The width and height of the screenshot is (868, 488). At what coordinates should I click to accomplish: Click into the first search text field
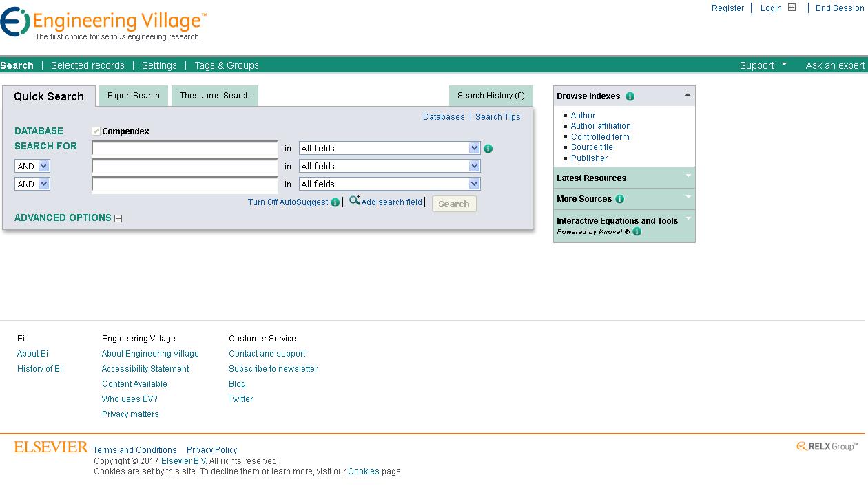click(185, 149)
